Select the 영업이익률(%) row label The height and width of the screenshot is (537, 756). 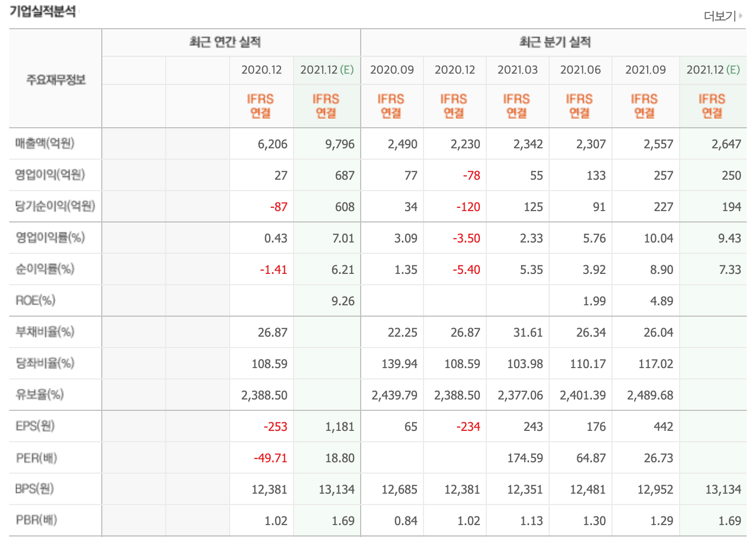[x=50, y=238]
